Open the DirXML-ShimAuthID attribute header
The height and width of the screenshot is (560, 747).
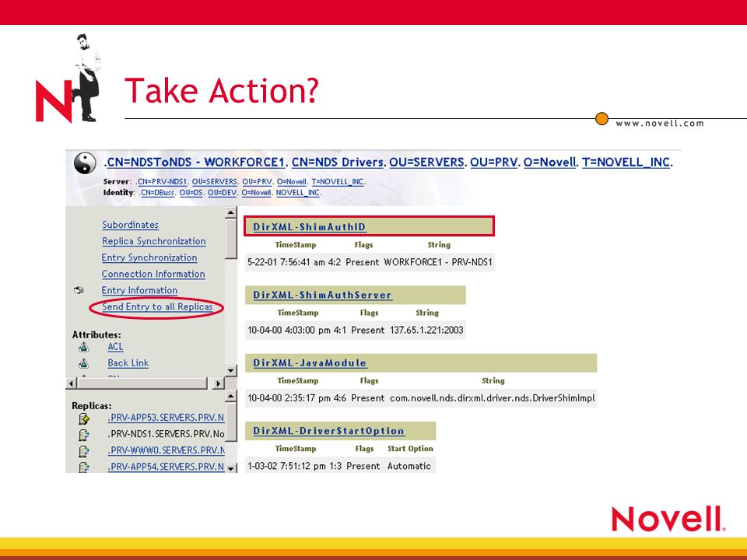tap(309, 226)
